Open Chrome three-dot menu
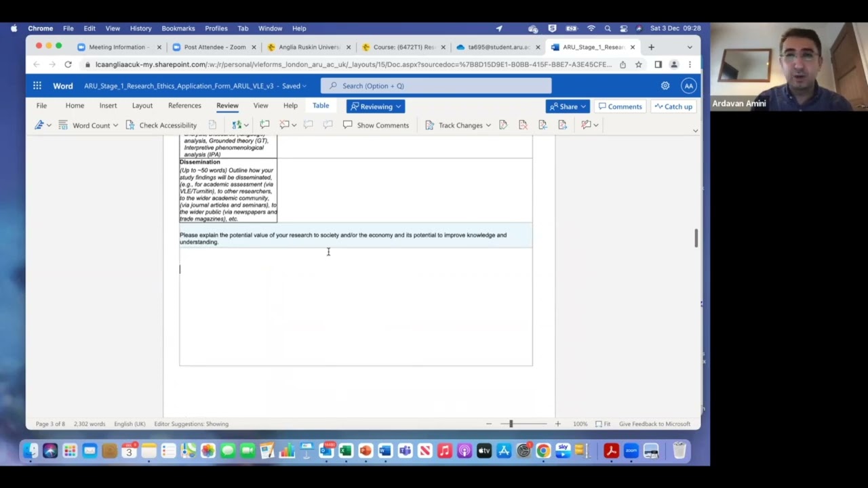The width and height of the screenshot is (868, 488). point(690,64)
